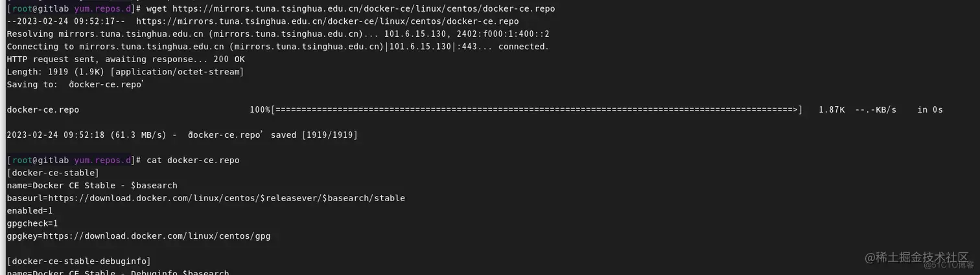Click the Resolving mirrors.tuna.tsinghua.edu.cn line
Screen dimensions: 980x275
coord(278,34)
